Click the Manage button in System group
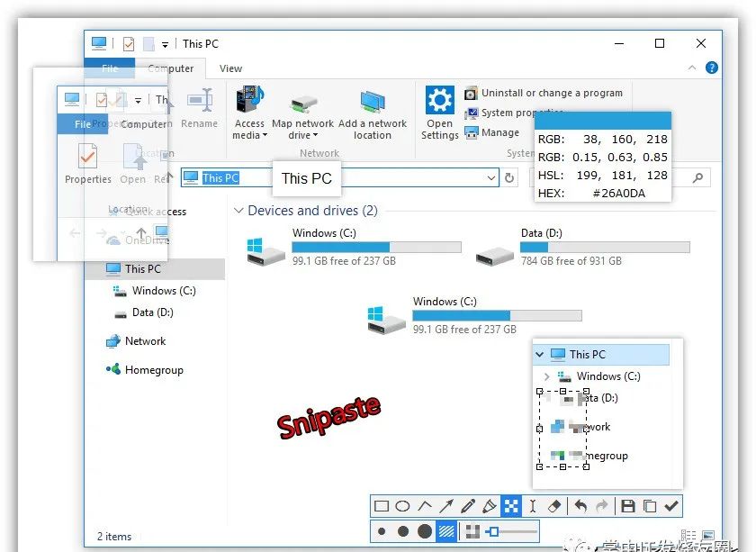 tap(492, 132)
